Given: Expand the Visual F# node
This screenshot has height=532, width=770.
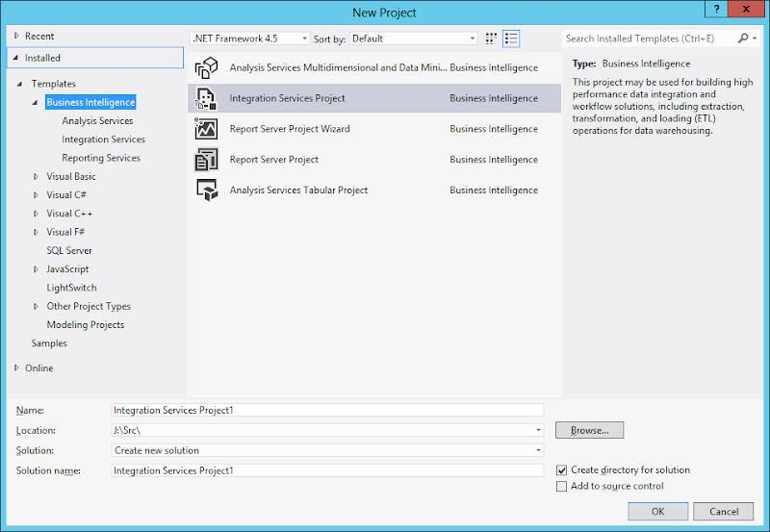Looking at the screenshot, I should pyautogui.click(x=36, y=232).
